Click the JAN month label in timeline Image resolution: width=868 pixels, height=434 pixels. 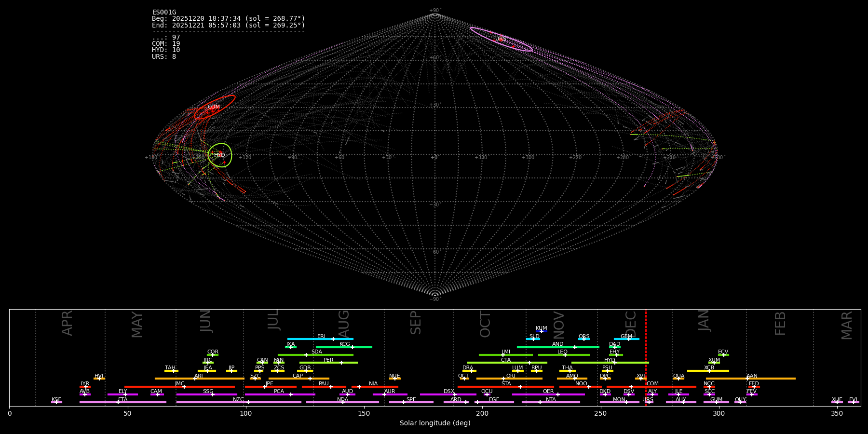[704, 321]
